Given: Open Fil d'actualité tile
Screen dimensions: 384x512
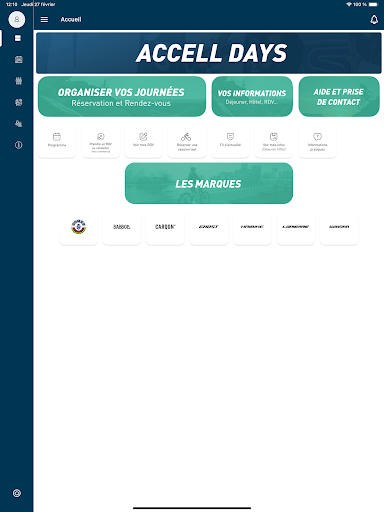Looking at the screenshot, I should coord(230,142).
